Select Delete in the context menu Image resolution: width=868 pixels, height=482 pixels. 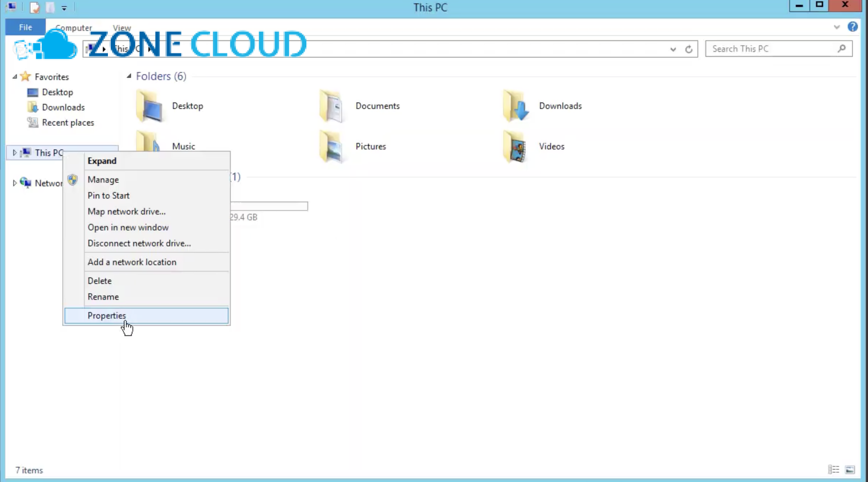[146, 281]
